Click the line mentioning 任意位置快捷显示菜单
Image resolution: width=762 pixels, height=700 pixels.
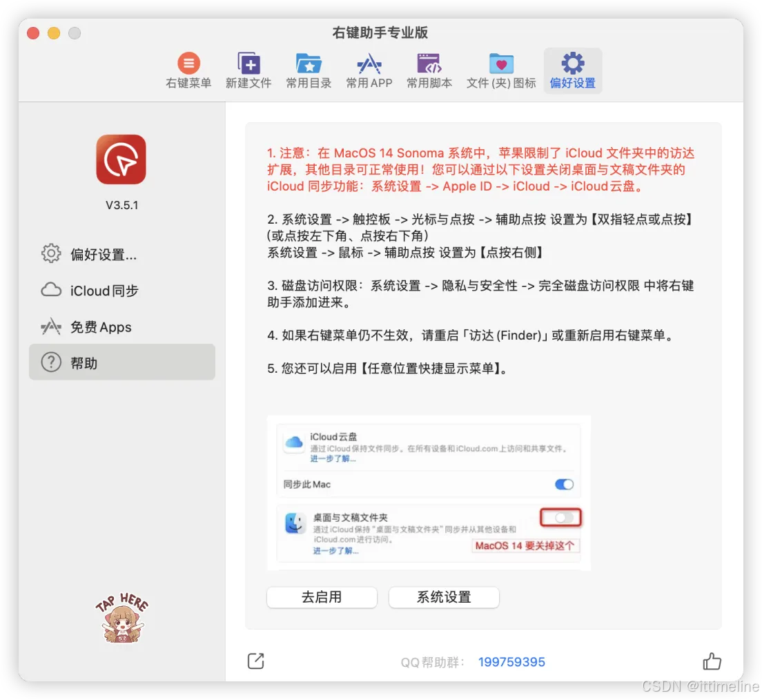point(387,368)
